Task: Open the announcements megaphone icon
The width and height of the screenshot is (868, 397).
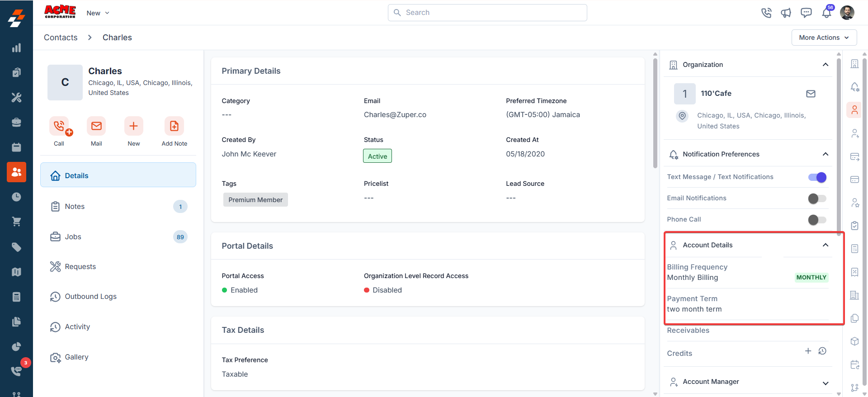Action: [x=786, y=13]
